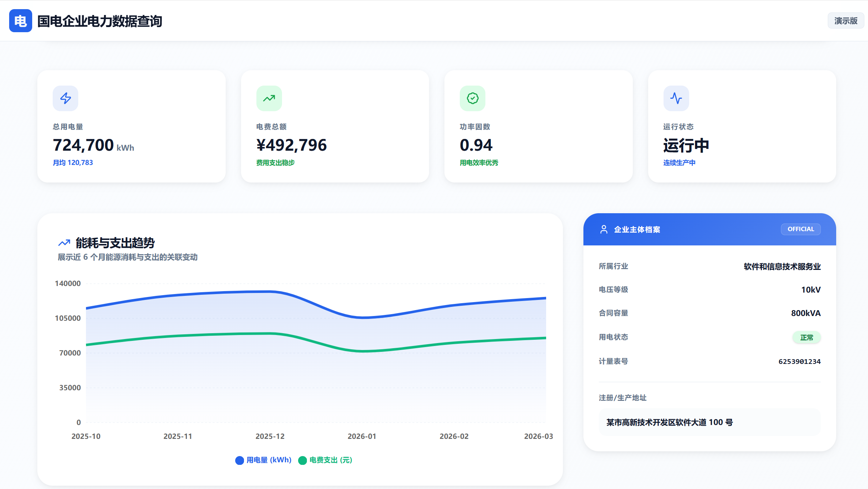Screen dimensions: 868x489
Task: Click the 演示版 badge button
Action: point(846,21)
